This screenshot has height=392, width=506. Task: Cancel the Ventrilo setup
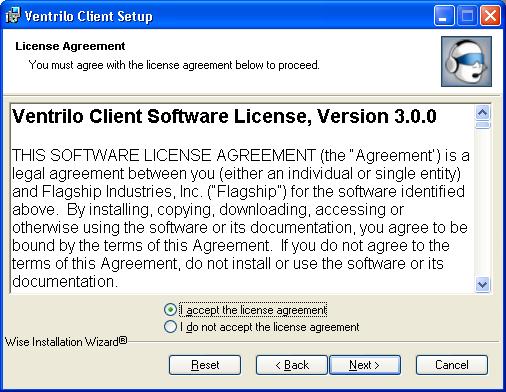coord(452,365)
